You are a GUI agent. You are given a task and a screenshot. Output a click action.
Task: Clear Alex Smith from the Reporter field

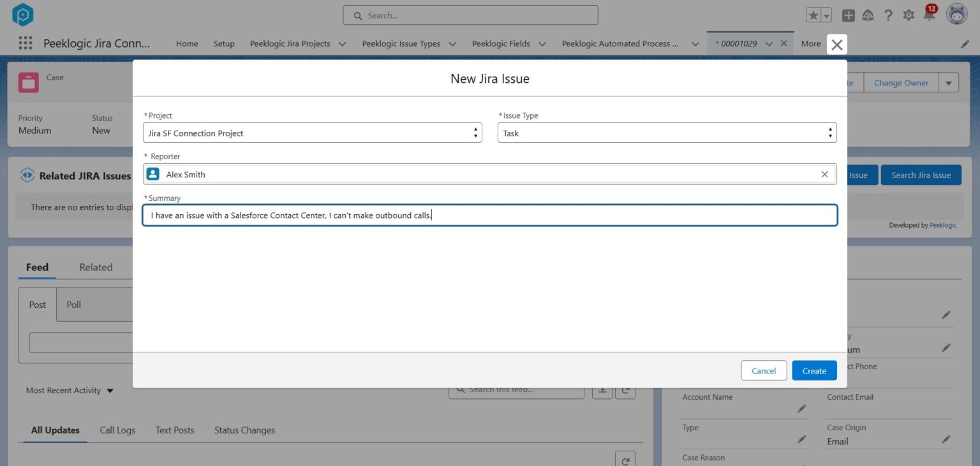[x=824, y=173]
